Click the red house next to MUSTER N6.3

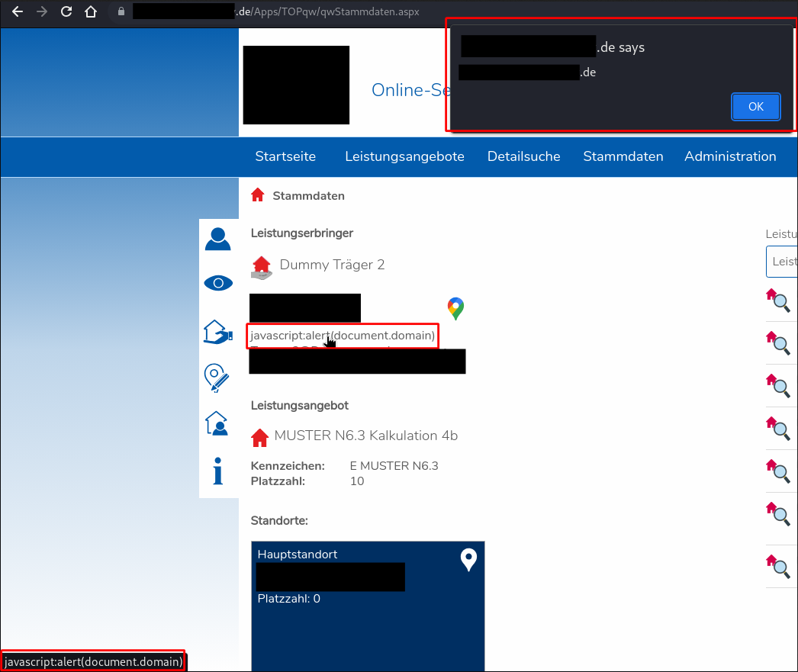[260, 436]
